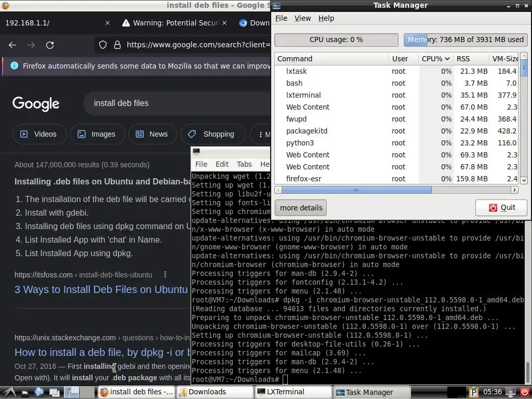Sort processes by the RSS column
The height and width of the screenshot is (399, 532).
click(x=471, y=59)
